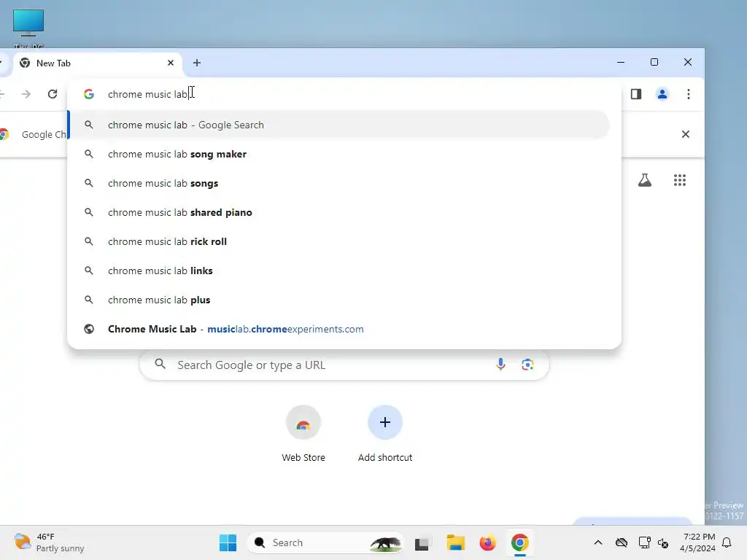747x560 pixels.
Task: Search by image with Google Lens icon
Action: [x=527, y=365]
